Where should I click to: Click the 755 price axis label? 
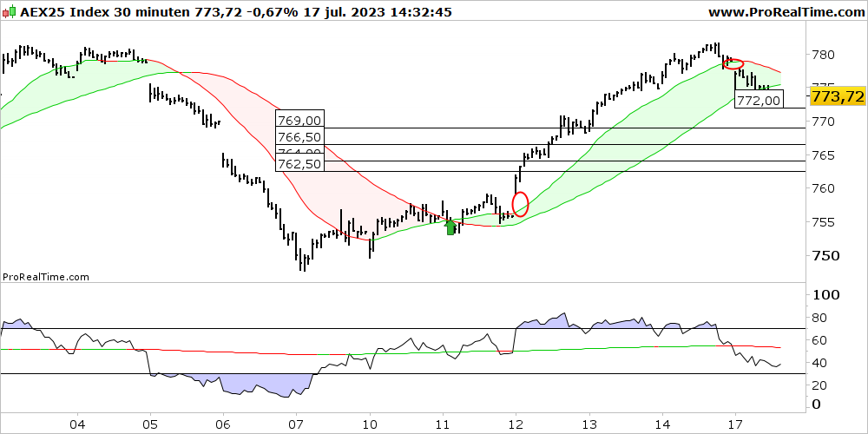823,222
